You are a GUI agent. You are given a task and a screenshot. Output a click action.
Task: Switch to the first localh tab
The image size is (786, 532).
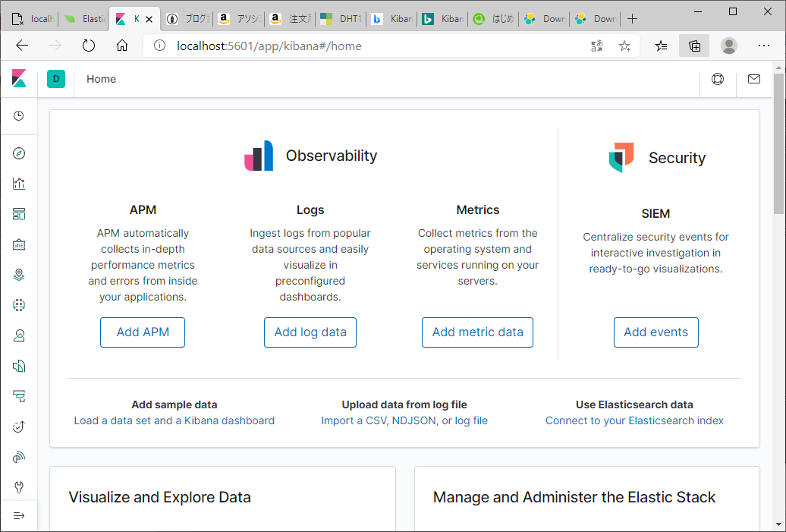click(x=33, y=19)
